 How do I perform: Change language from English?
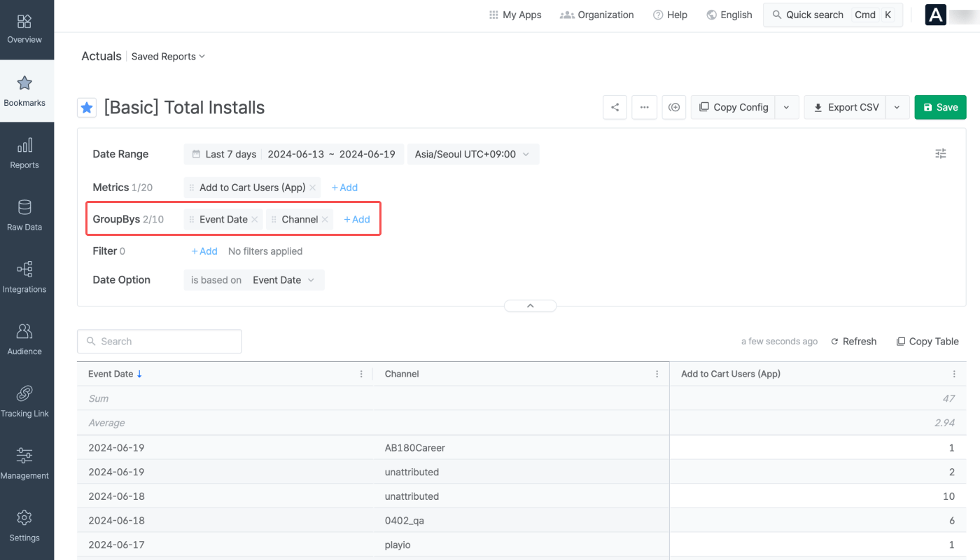[729, 15]
